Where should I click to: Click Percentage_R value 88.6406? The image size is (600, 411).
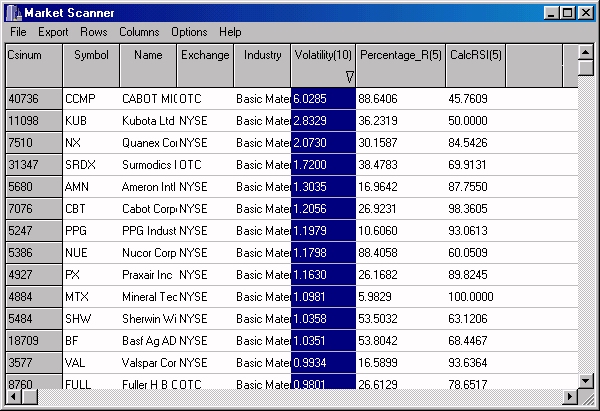(x=401, y=99)
